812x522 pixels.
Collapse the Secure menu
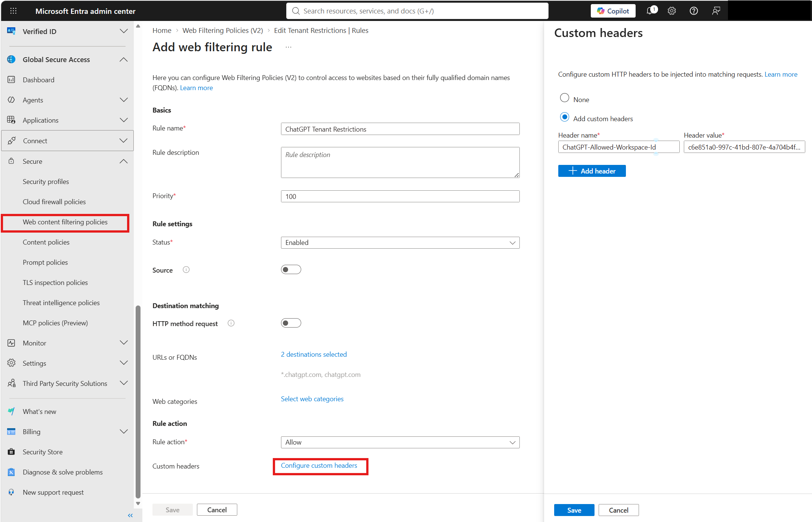(x=123, y=161)
